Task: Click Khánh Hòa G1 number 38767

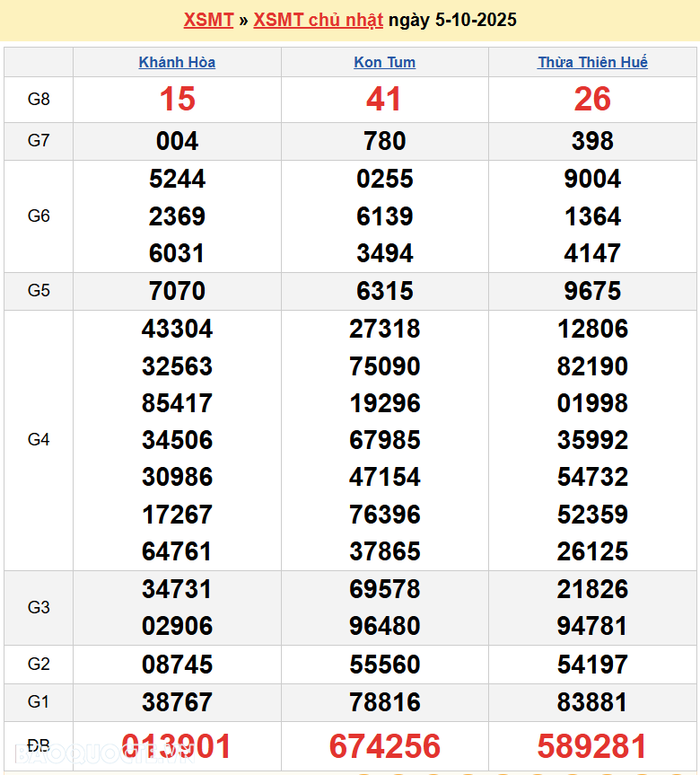Action: tap(177, 701)
